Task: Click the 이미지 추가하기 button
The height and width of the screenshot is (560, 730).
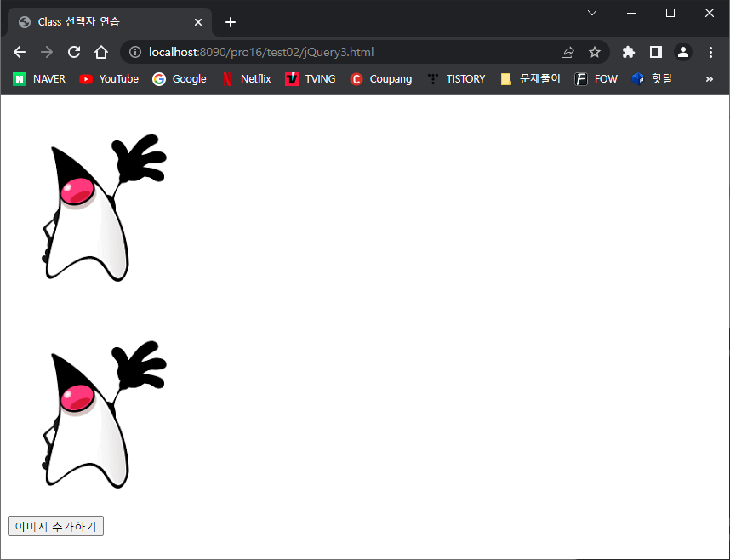Action: 56,527
